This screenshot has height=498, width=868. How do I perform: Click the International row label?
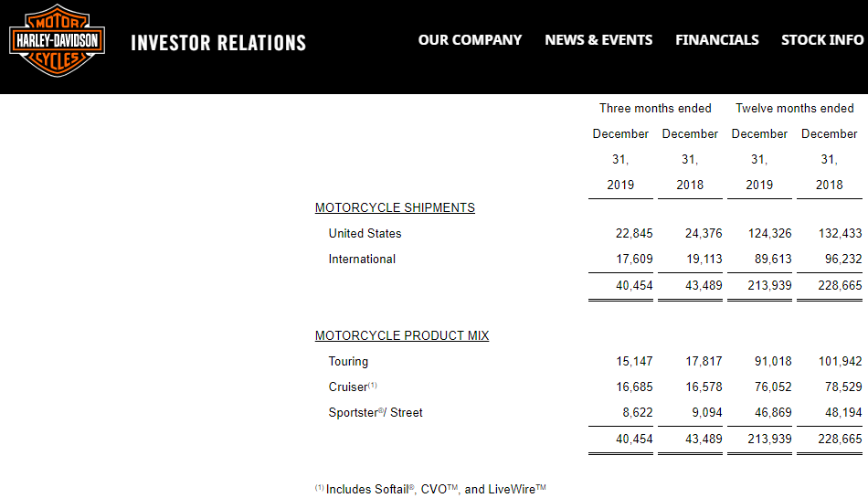362,259
